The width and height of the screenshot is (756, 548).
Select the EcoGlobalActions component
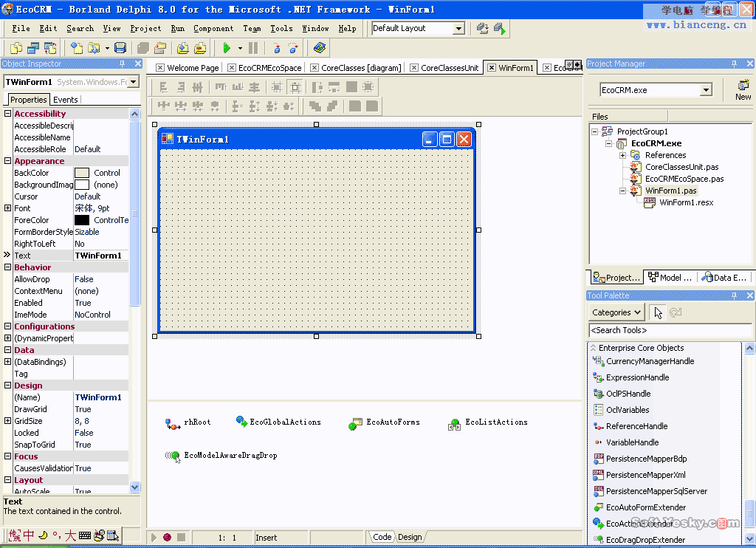[x=278, y=422]
